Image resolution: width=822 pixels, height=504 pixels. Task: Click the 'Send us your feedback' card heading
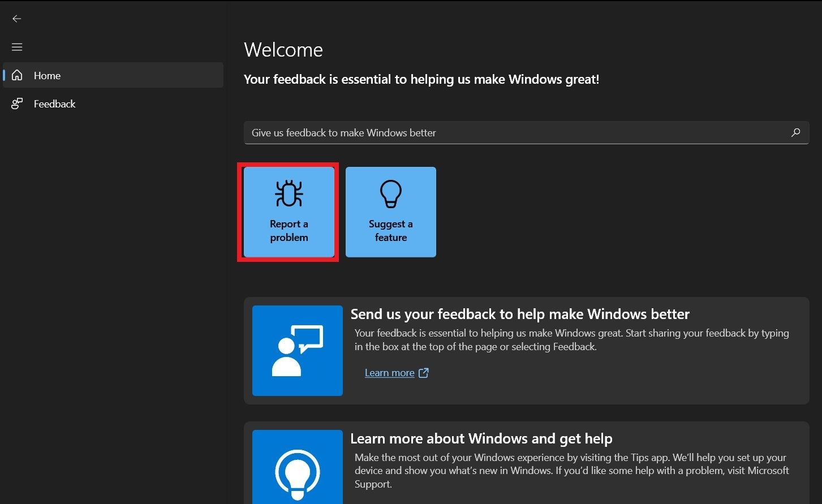tap(520, 314)
